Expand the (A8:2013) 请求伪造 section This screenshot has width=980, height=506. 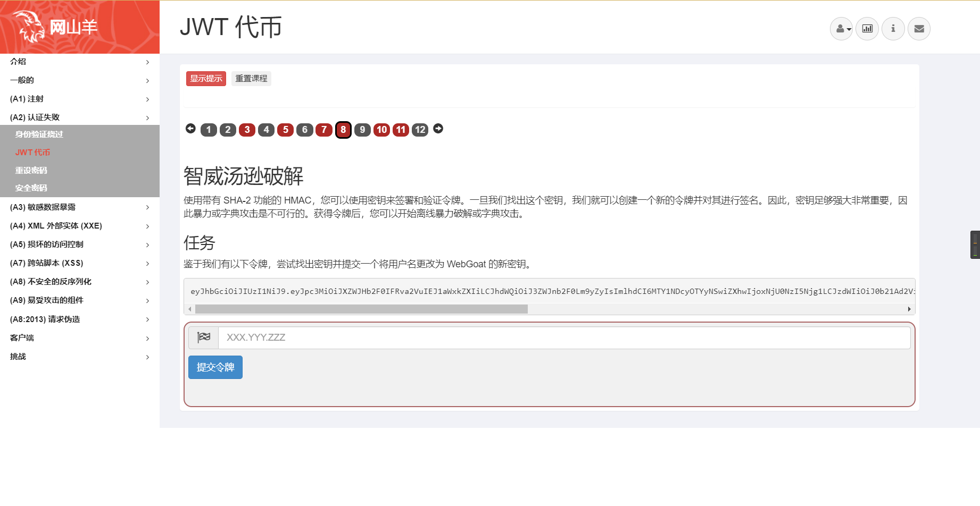click(x=80, y=319)
